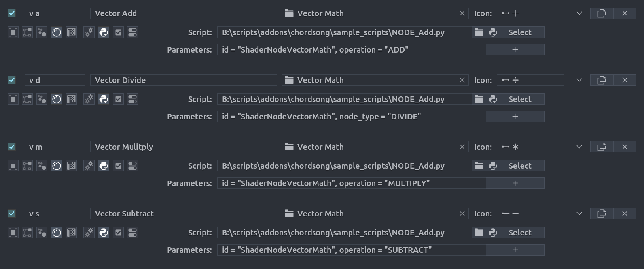The width and height of the screenshot is (644, 269).
Task: Choose context property switches icon in 'v a' row
Action: (x=133, y=32)
